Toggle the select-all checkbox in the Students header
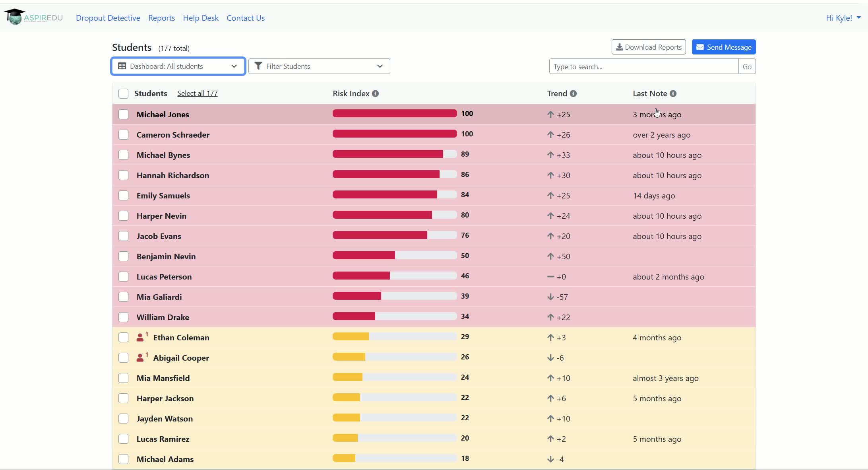868x470 pixels. click(x=123, y=93)
